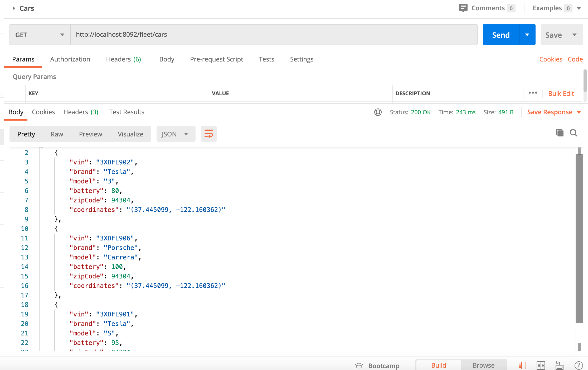Toggle to Visualize response view
The width and height of the screenshot is (588, 370).
point(131,134)
